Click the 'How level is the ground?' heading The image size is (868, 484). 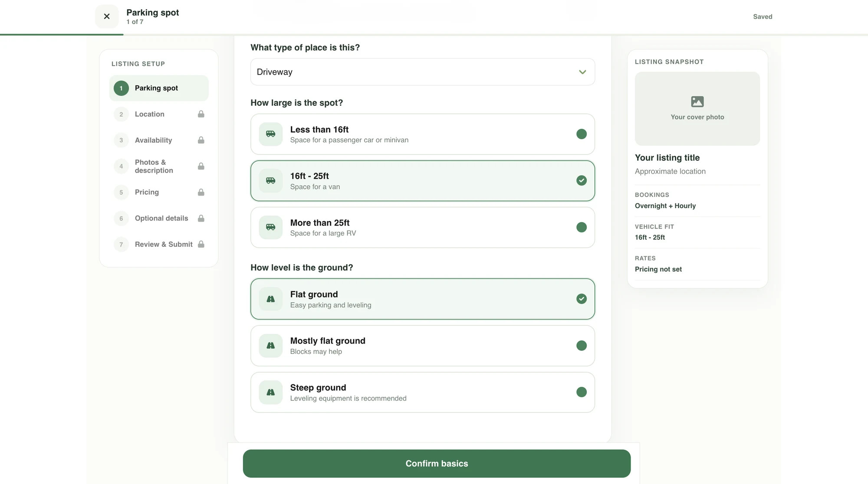point(302,268)
